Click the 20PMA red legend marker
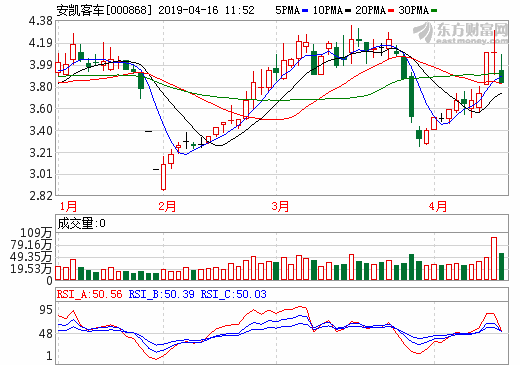This screenshot has height=365, width=520. 391,11
